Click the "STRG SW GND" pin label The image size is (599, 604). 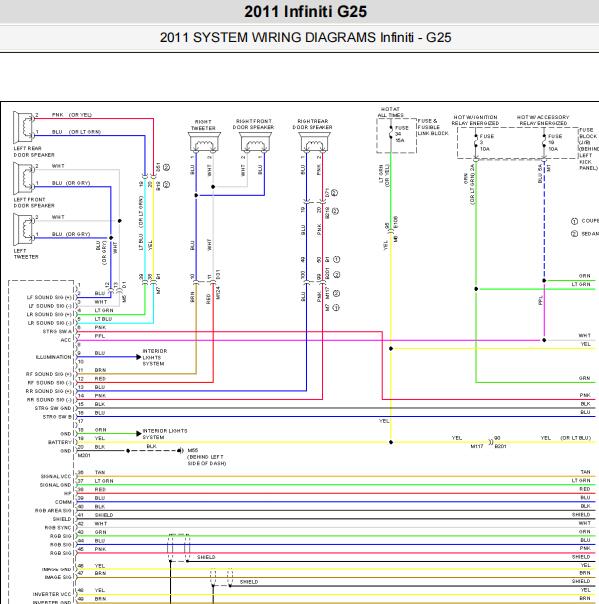[53, 408]
